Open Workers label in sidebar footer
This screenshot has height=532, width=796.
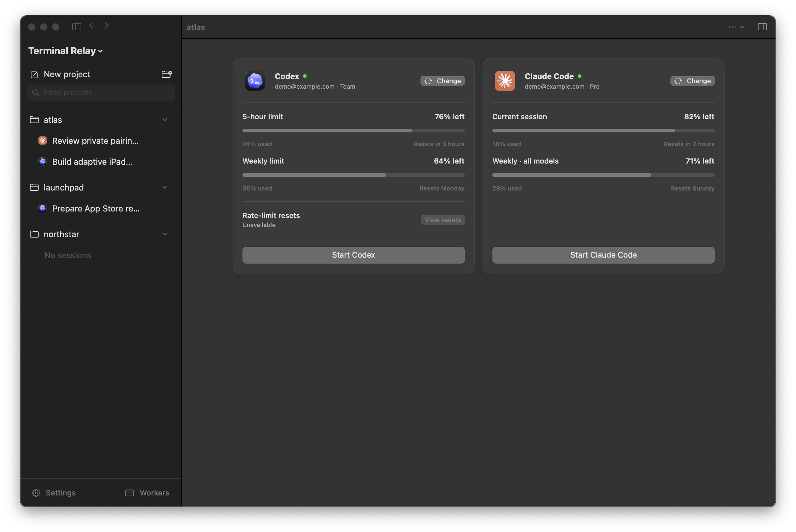tap(154, 493)
